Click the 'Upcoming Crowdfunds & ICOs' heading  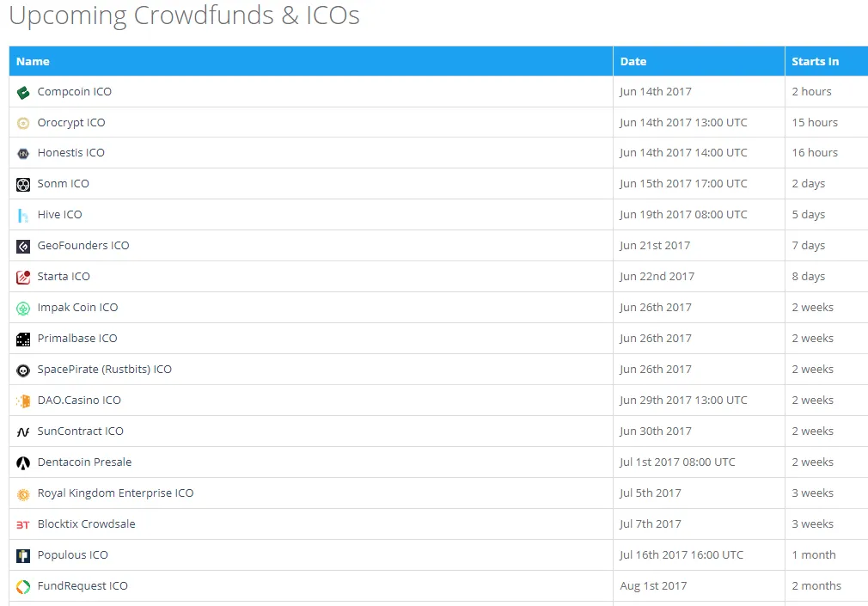click(184, 15)
